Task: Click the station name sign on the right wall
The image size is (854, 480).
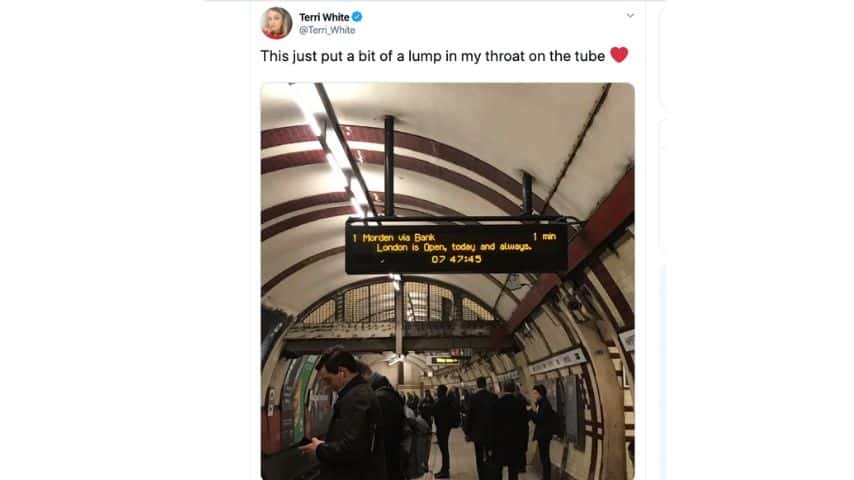Action: [x=557, y=361]
